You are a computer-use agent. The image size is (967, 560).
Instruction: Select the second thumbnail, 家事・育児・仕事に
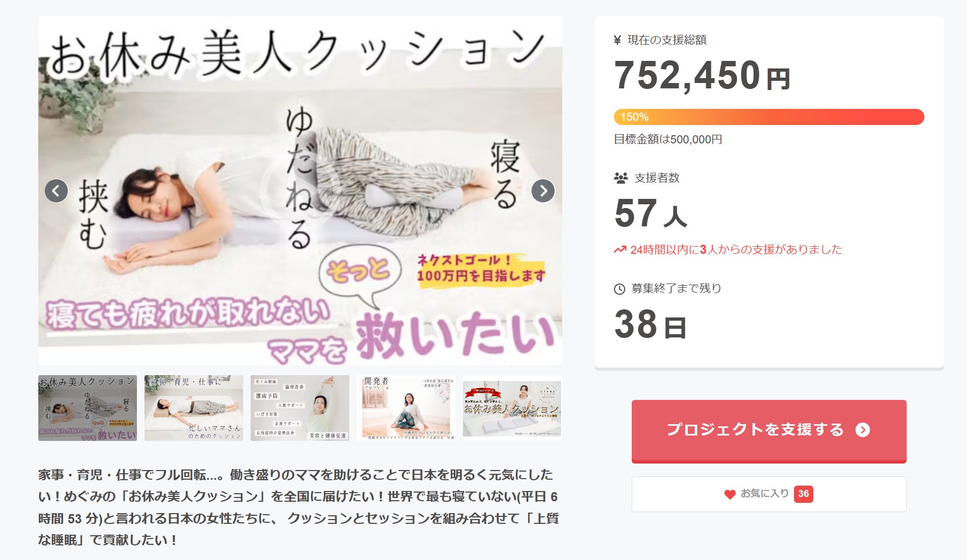pos(194,408)
